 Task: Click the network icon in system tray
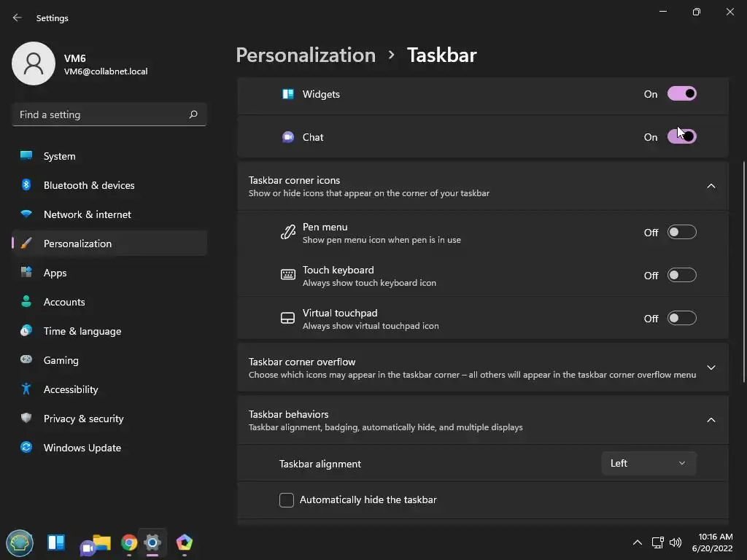tap(657, 542)
